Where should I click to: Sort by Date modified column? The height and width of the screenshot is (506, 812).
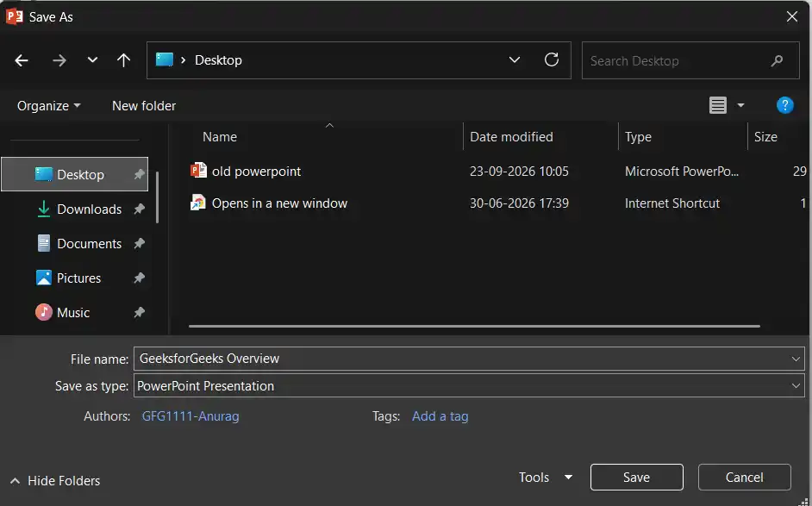tap(511, 137)
